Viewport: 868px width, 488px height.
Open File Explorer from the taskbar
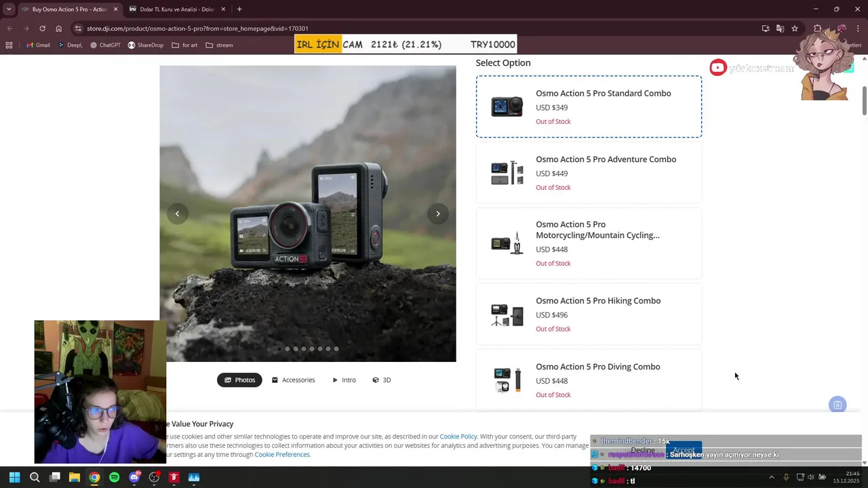(x=75, y=477)
